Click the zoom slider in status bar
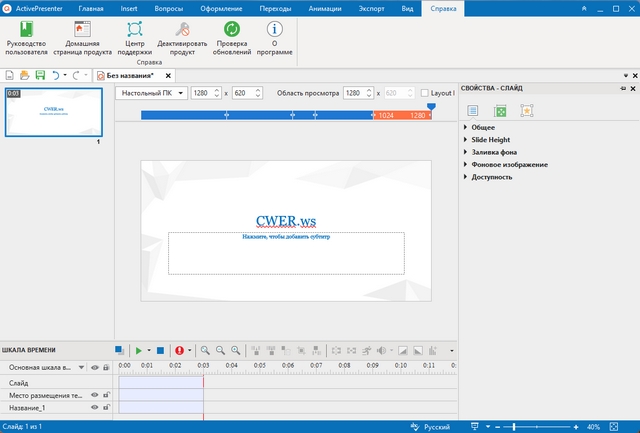The image size is (640, 433). tap(515, 426)
